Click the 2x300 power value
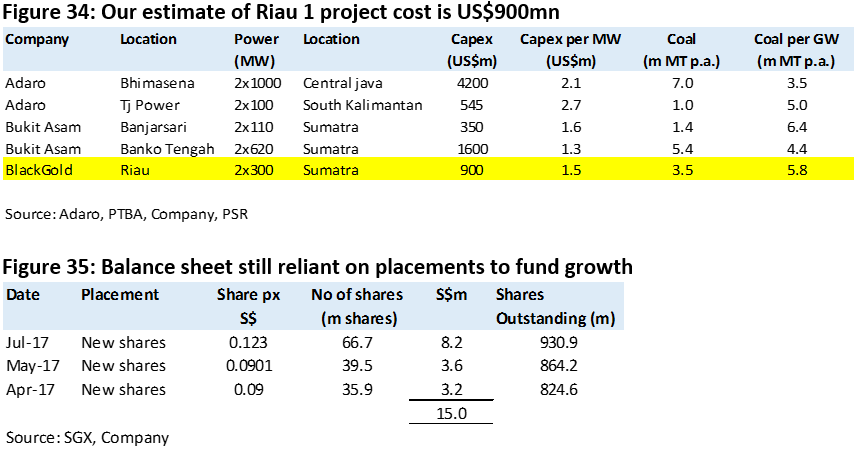Image resolution: width=855 pixels, height=449 pixels. (x=254, y=170)
